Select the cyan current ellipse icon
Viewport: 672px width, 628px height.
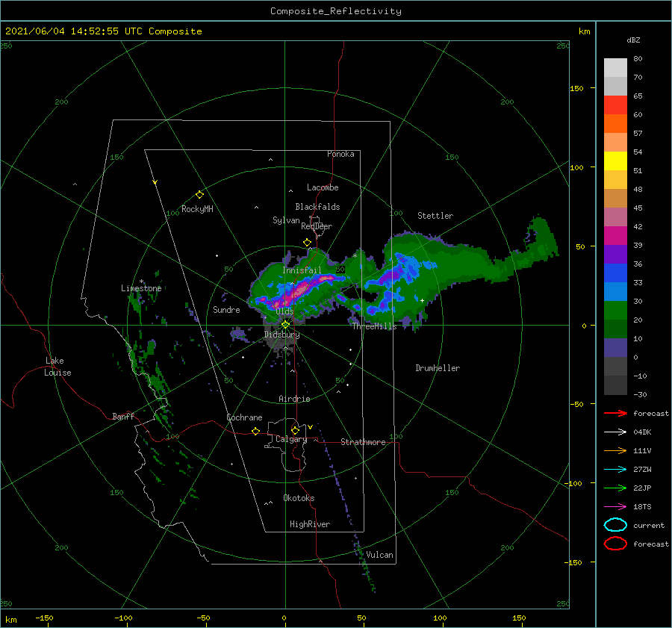click(615, 525)
